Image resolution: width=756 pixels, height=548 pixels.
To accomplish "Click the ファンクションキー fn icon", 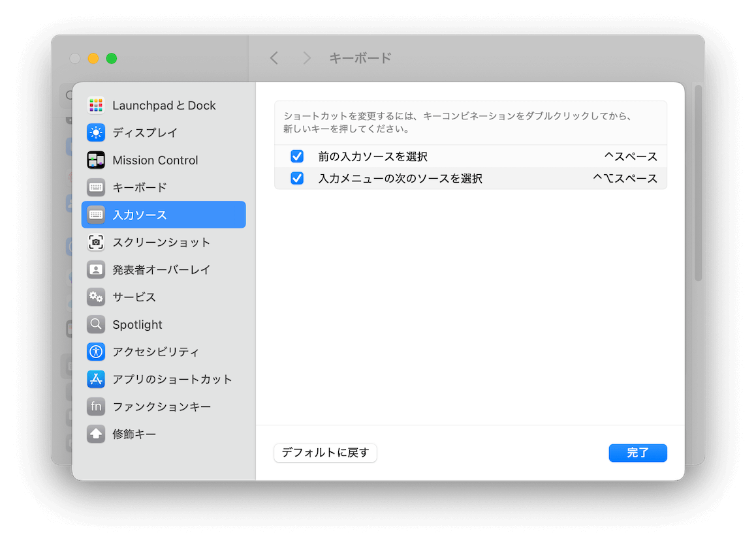I will pyautogui.click(x=96, y=406).
